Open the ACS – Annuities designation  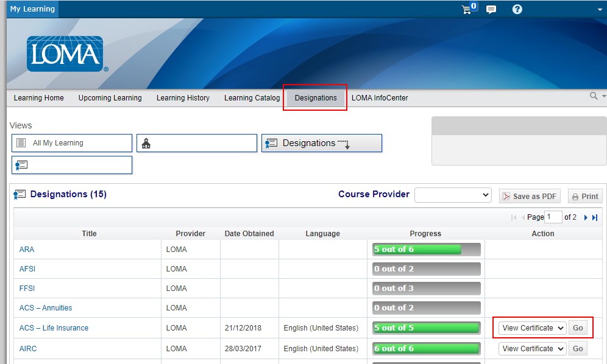pyautogui.click(x=46, y=308)
